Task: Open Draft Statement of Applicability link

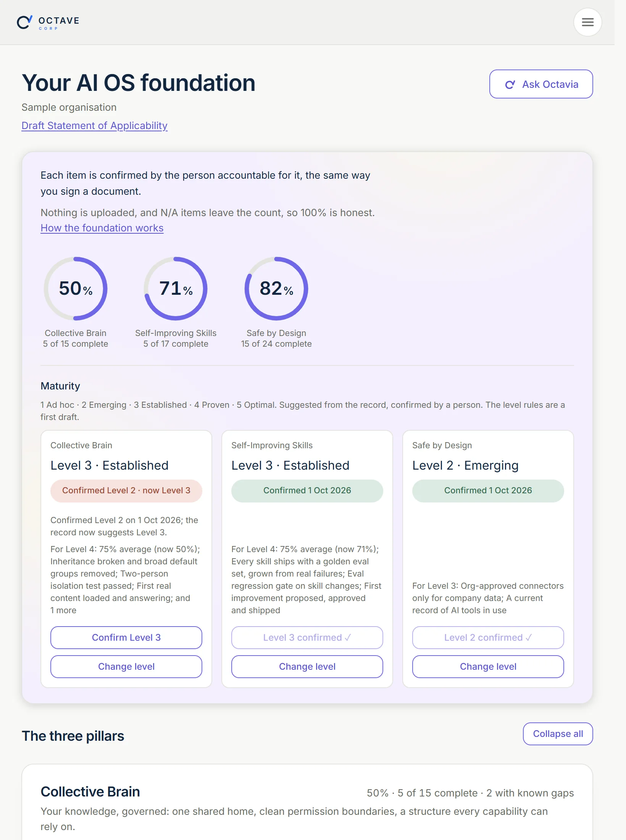Action: click(x=94, y=126)
